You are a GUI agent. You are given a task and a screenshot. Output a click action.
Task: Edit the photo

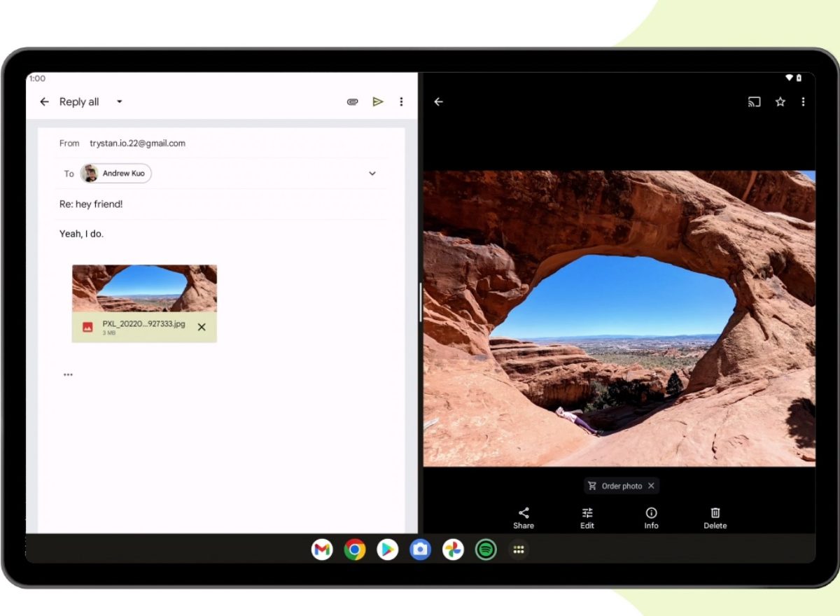pyautogui.click(x=587, y=518)
